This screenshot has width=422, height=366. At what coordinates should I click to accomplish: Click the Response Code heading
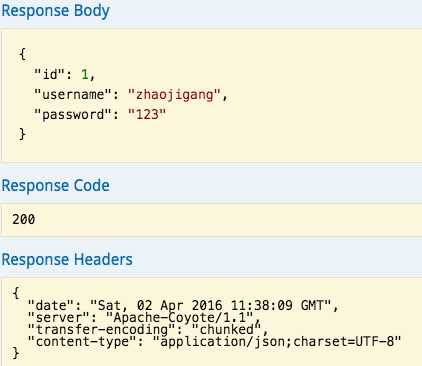point(56,185)
